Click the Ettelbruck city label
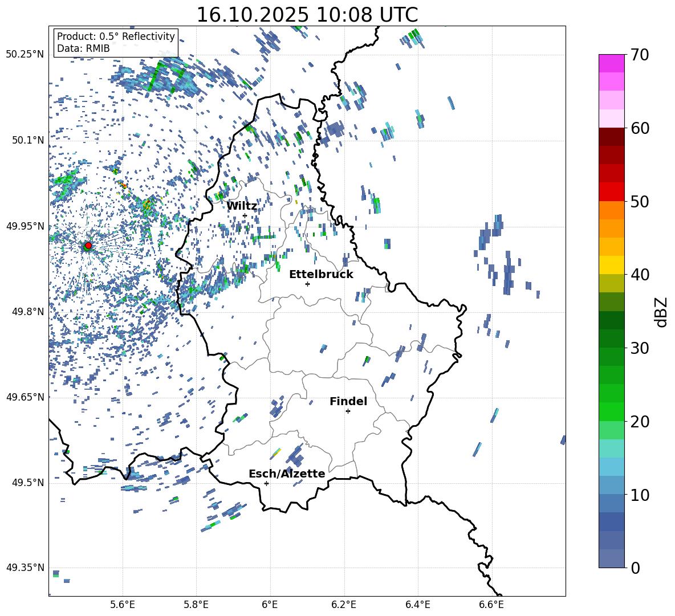This screenshot has width=675, height=616. [x=321, y=275]
